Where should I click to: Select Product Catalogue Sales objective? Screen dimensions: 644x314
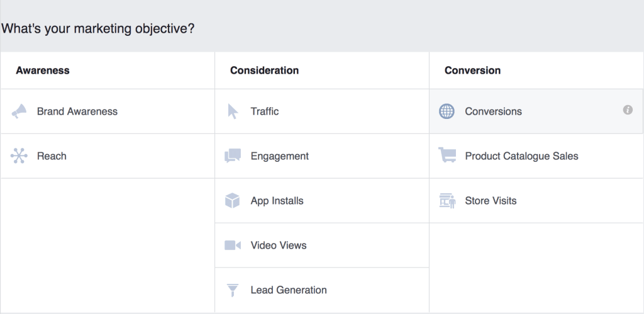pyautogui.click(x=536, y=156)
